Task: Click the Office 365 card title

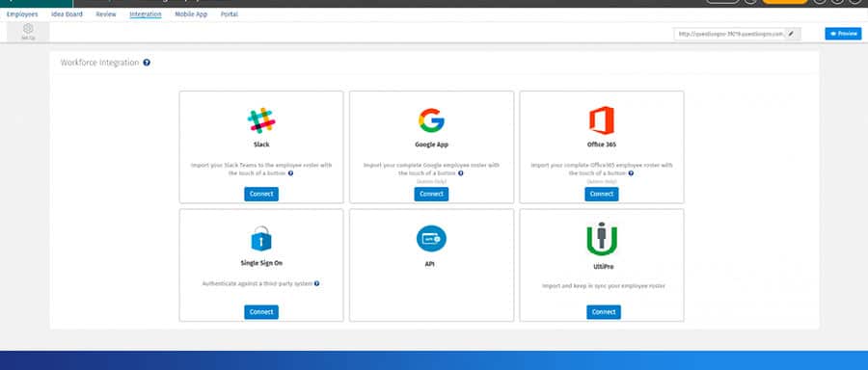Action: pyautogui.click(x=602, y=145)
